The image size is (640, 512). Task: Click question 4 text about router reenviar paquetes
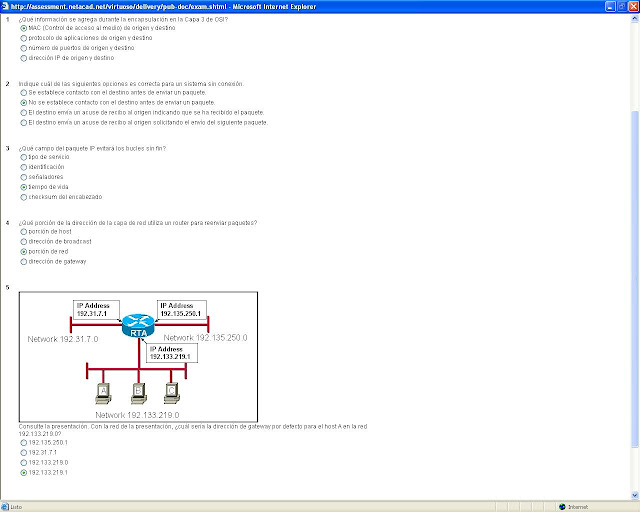138,223
